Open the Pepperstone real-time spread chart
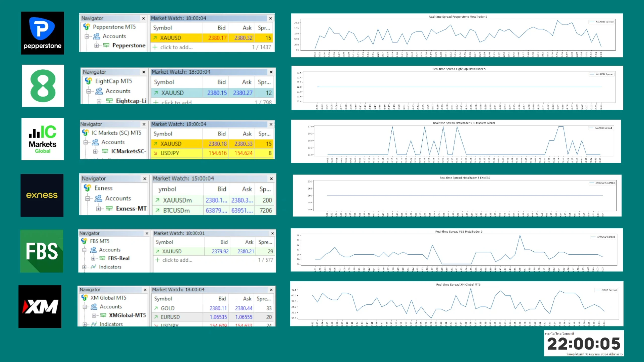The image size is (644, 362). (x=457, y=35)
